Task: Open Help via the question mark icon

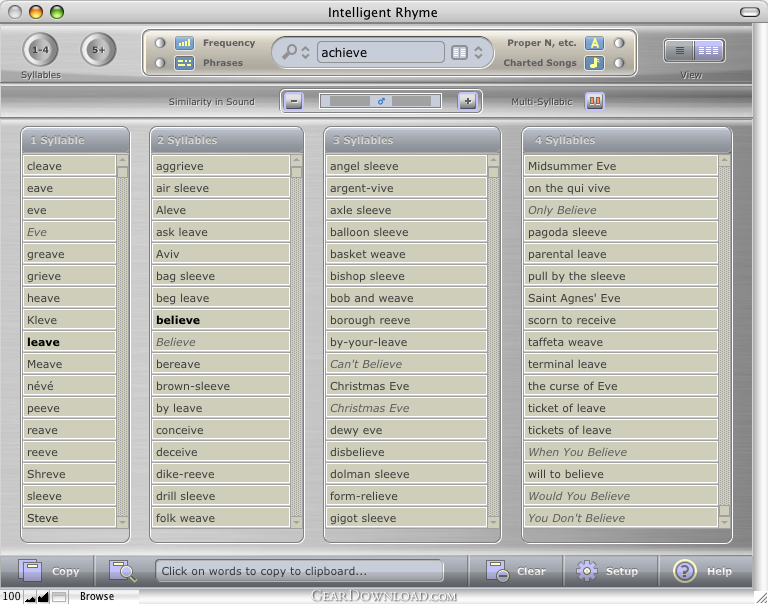Action: 685,571
